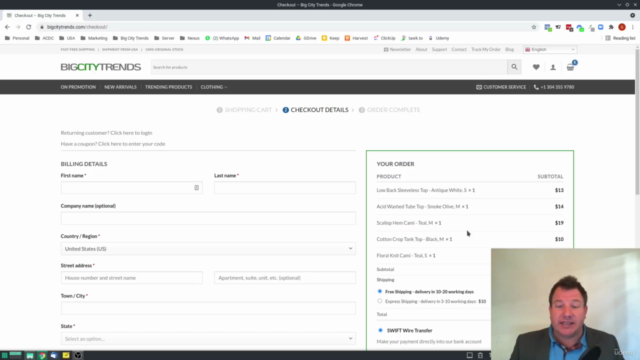Open the Support top link
This screenshot has height=360, width=640.
tap(439, 49)
